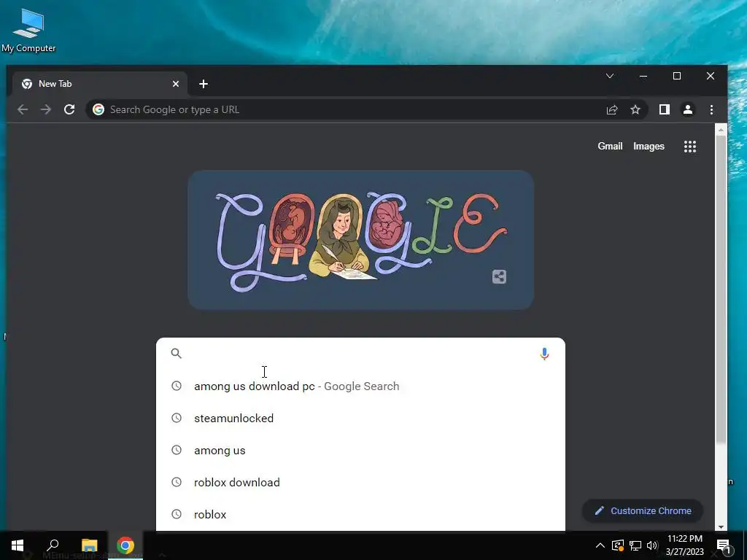Minimize the Chrome window
The image size is (747, 560).
(x=643, y=76)
